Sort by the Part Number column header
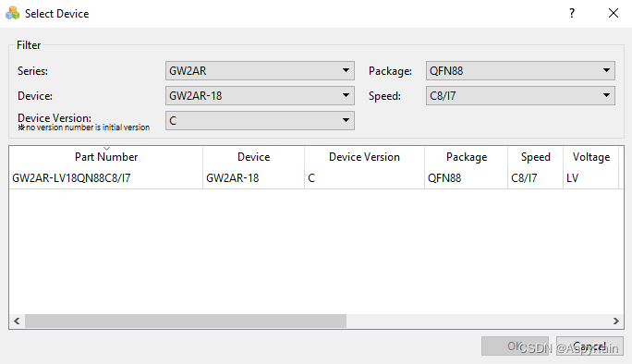 pyautogui.click(x=106, y=157)
